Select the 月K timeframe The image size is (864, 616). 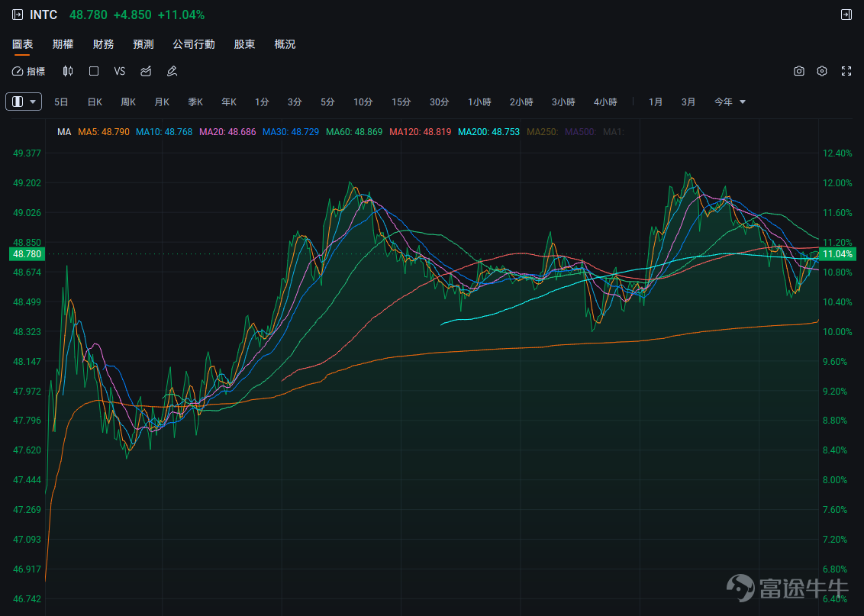[x=162, y=102]
